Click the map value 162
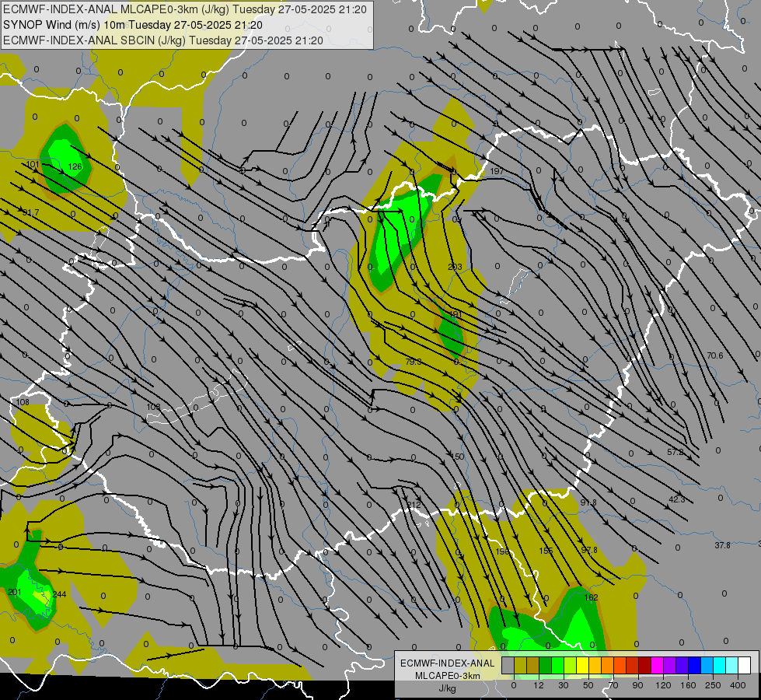 point(591,597)
